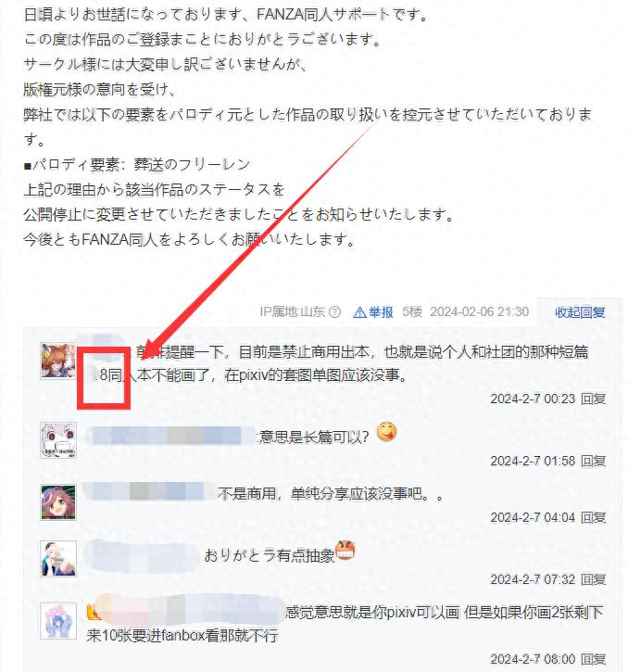This screenshot has width=628, height=672.
Task: Reply to the 08:00 comment
Action: (594, 659)
